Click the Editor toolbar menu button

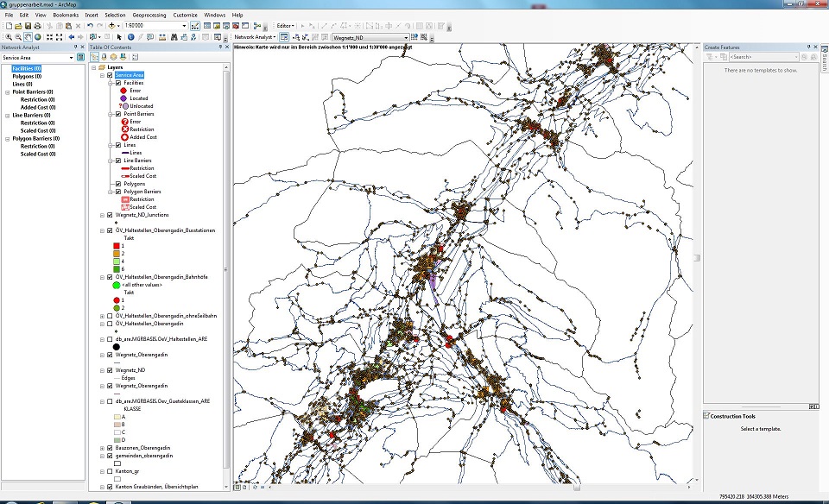(286, 26)
